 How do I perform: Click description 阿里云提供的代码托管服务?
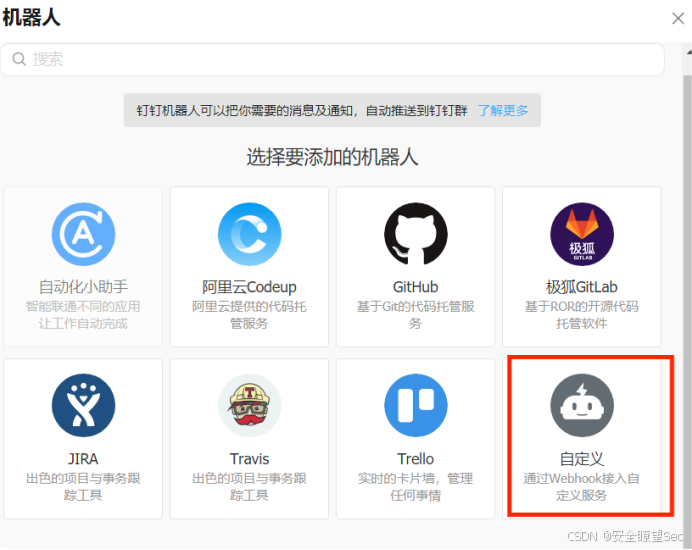click(x=249, y=315)
